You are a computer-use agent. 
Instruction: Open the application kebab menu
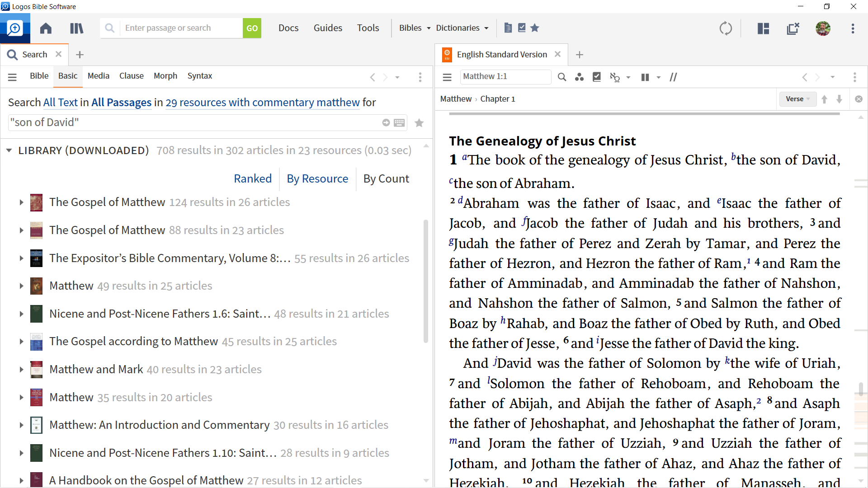coord(853,28)
